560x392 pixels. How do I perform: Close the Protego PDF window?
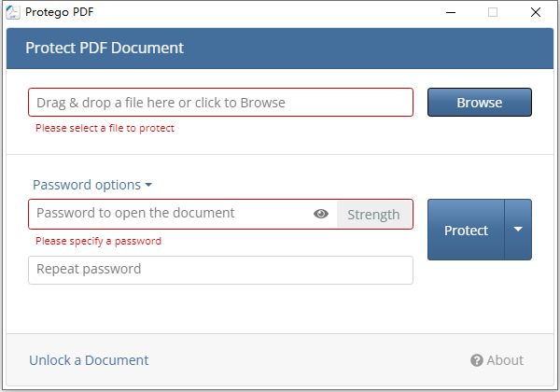tap(534, 13)
